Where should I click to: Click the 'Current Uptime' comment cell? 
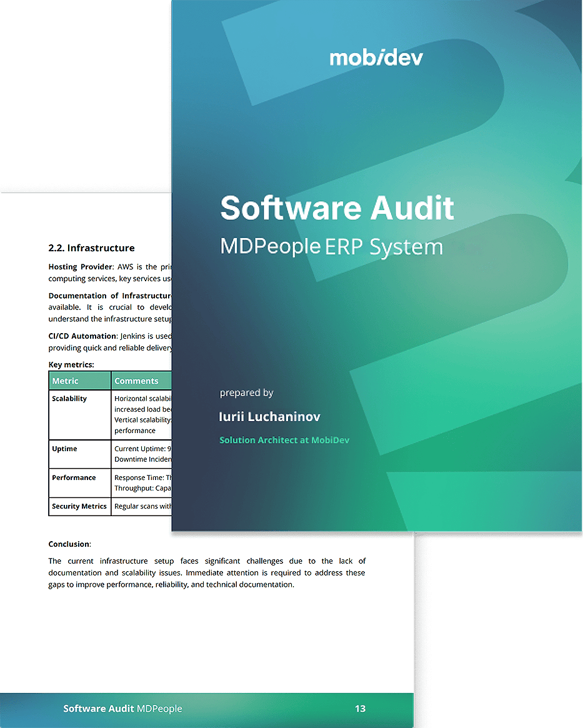click(142, 454)
